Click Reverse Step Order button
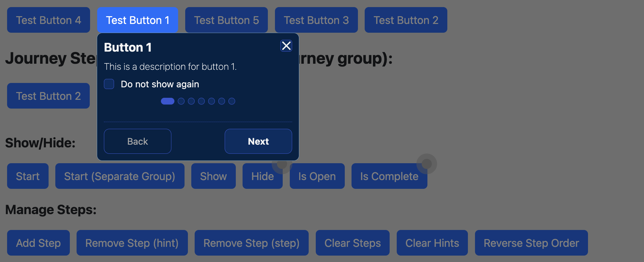The height and width of the screenshot is (262, 644). [531, 243]
